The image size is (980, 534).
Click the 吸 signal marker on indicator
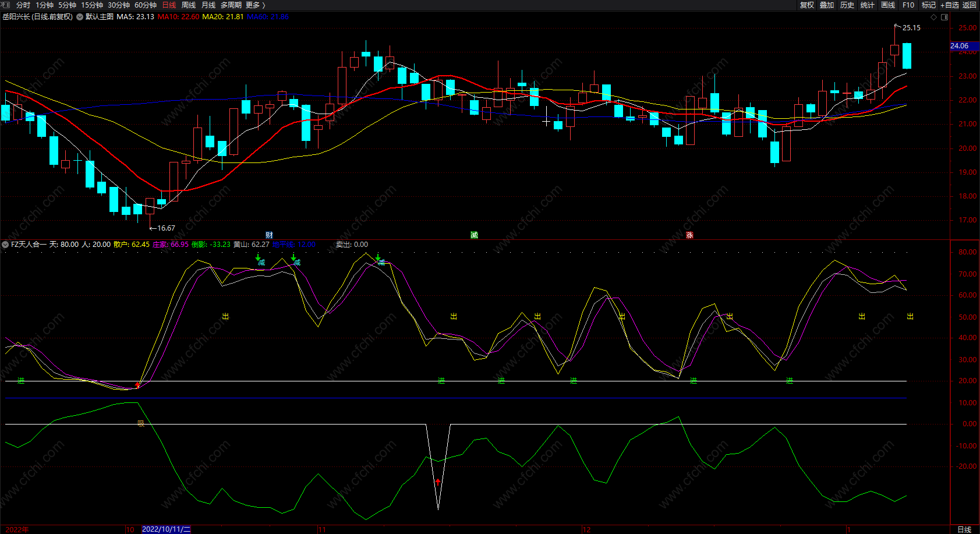140,423
